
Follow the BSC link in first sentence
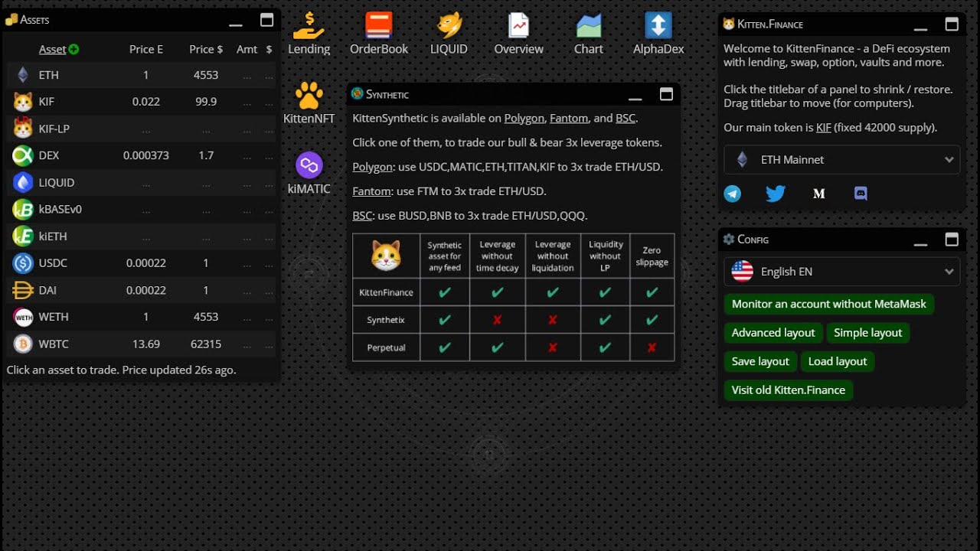click(x=626, y=119)
